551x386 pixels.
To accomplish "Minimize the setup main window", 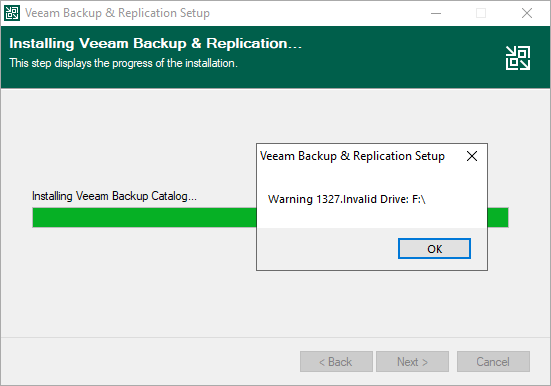I will 436,13.
